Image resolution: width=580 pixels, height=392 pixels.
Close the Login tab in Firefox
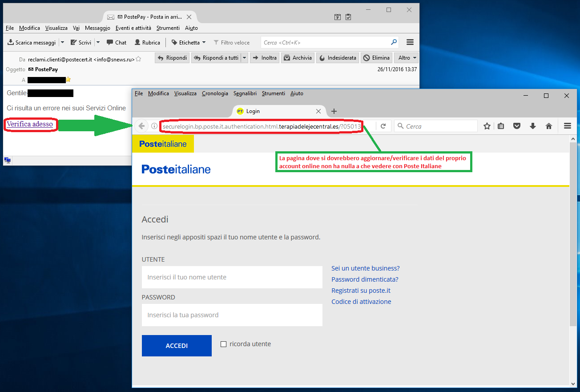click(x=318, y=111)
